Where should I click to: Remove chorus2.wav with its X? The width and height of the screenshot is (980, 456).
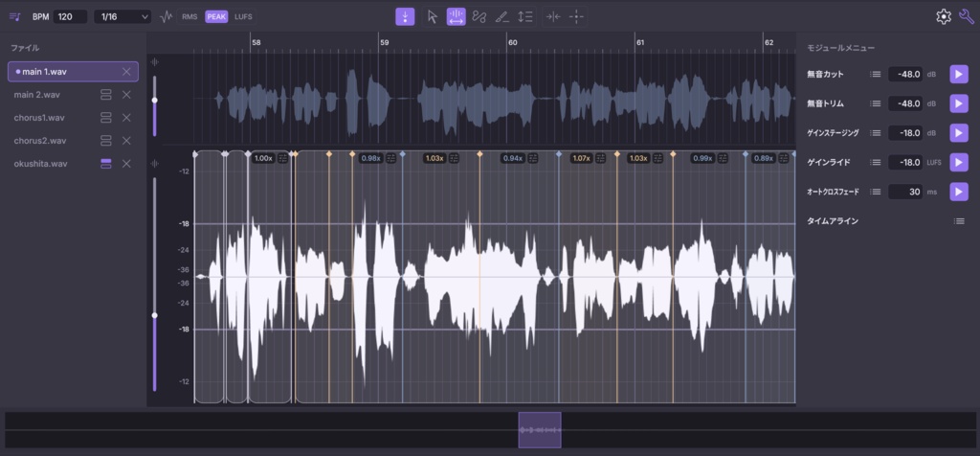click(x=126, y=141)
